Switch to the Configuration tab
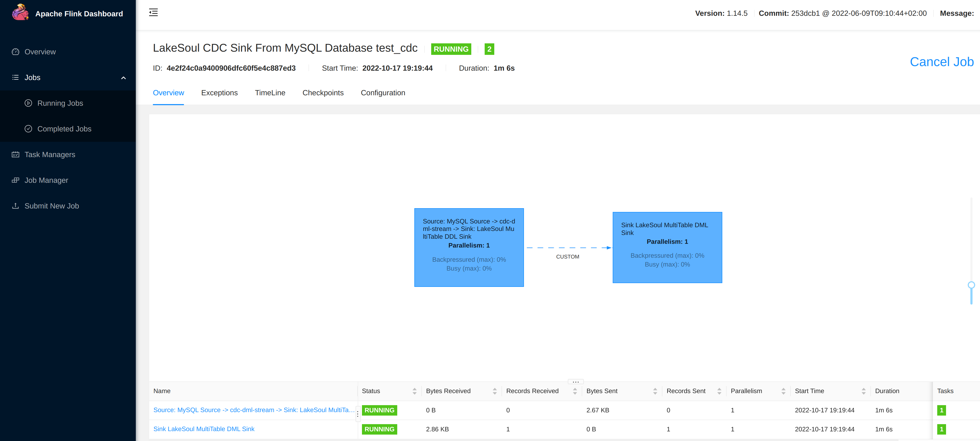Screen dimensions: 980x441 coord(383,93)
